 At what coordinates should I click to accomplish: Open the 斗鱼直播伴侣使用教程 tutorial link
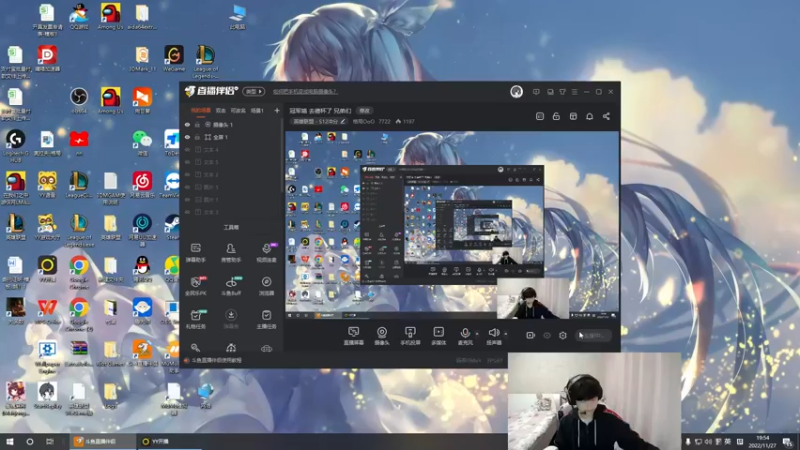click(x=216, y=360)
